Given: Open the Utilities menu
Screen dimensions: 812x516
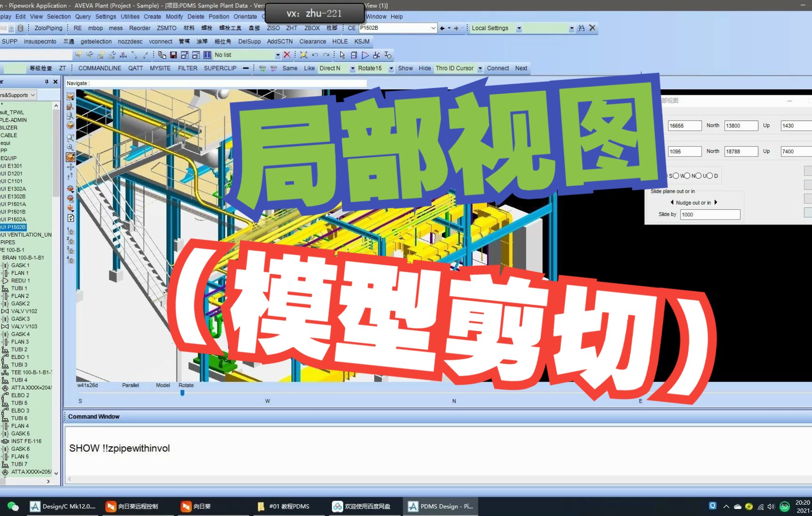Looking at the screenshot, I should tap(130, 16).
